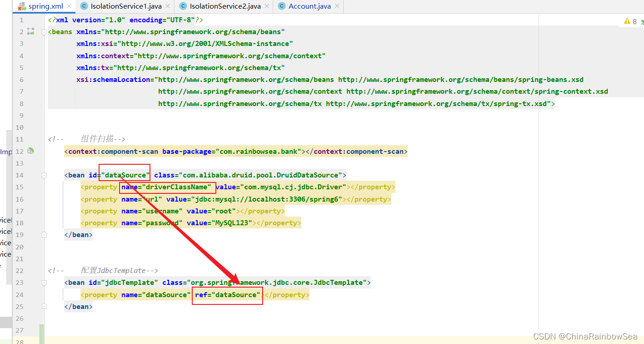Switch to the spring.xml editor tab

point(43,6)
